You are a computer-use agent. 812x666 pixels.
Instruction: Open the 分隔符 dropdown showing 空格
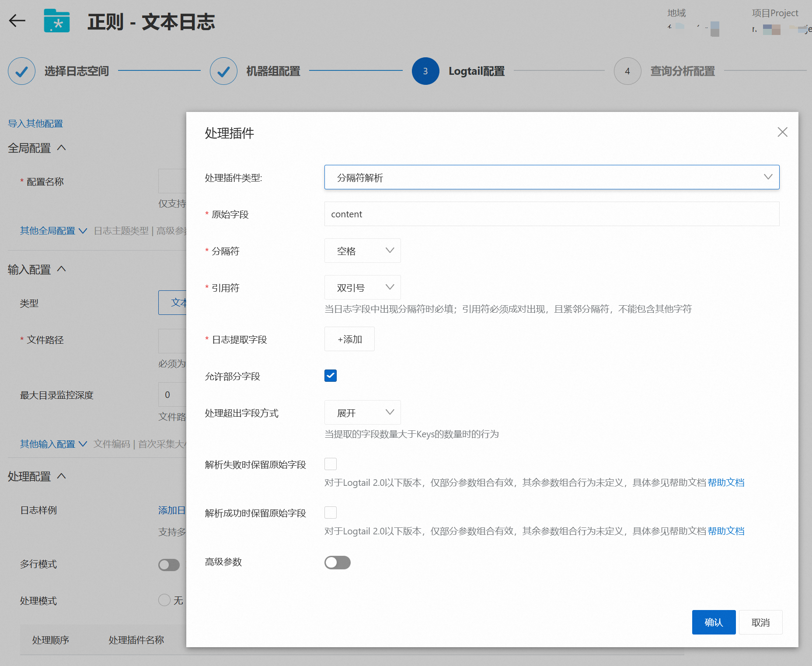tap(362, 251)
